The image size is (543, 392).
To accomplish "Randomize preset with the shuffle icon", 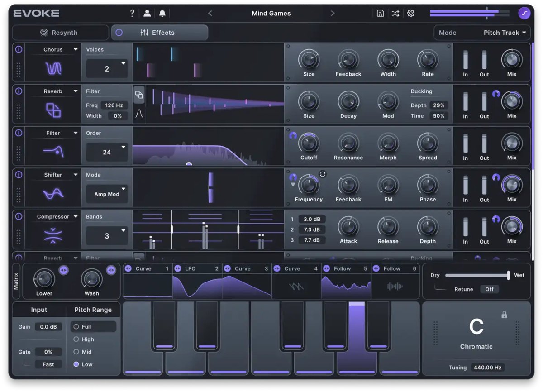I will 395,13.
